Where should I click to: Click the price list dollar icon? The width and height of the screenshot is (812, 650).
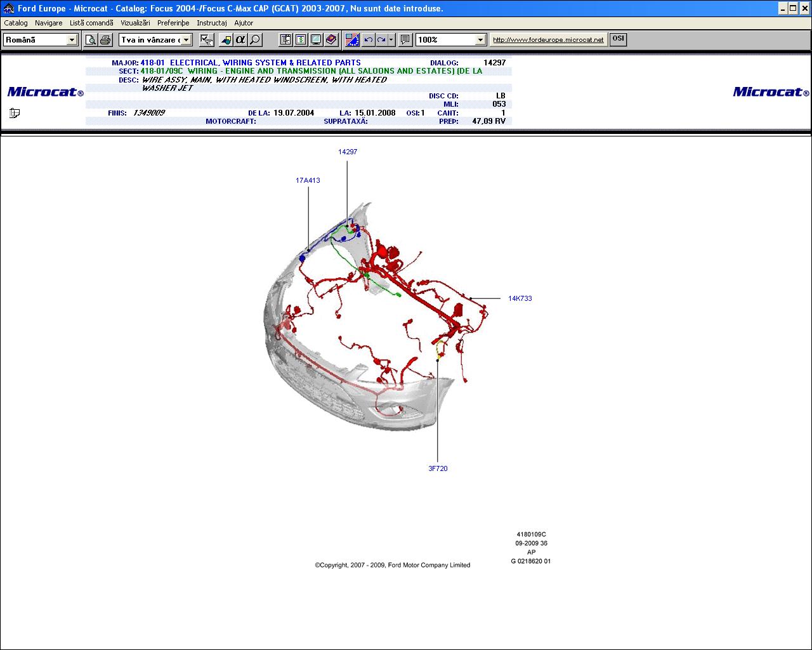point(301,40)
